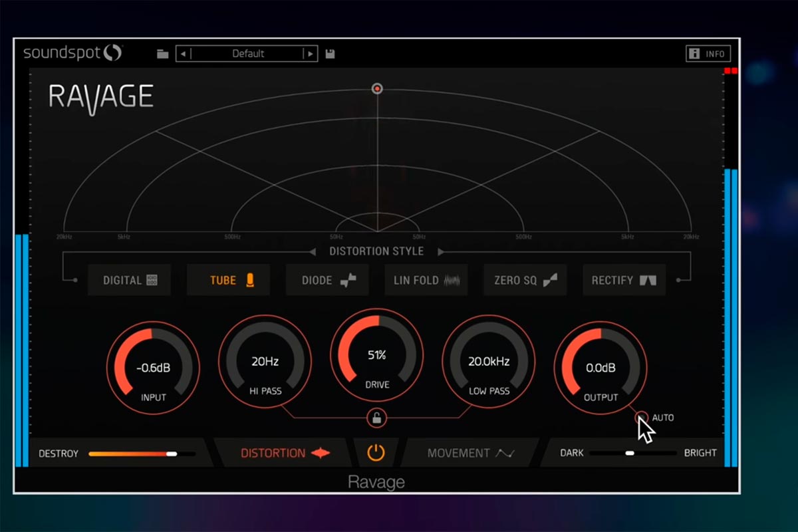Open the preset folder icon
The image size is (798, 532).
click(162, 54)
